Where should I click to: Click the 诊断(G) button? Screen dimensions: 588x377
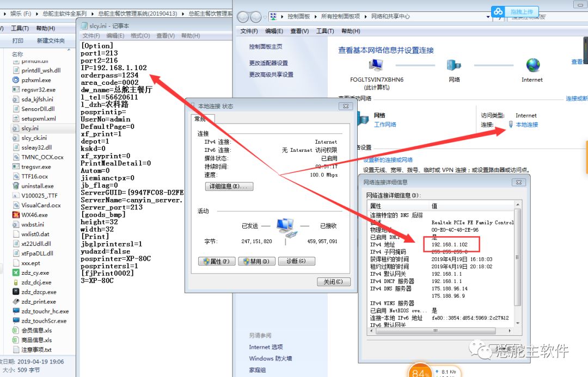[x=296, y=261]
